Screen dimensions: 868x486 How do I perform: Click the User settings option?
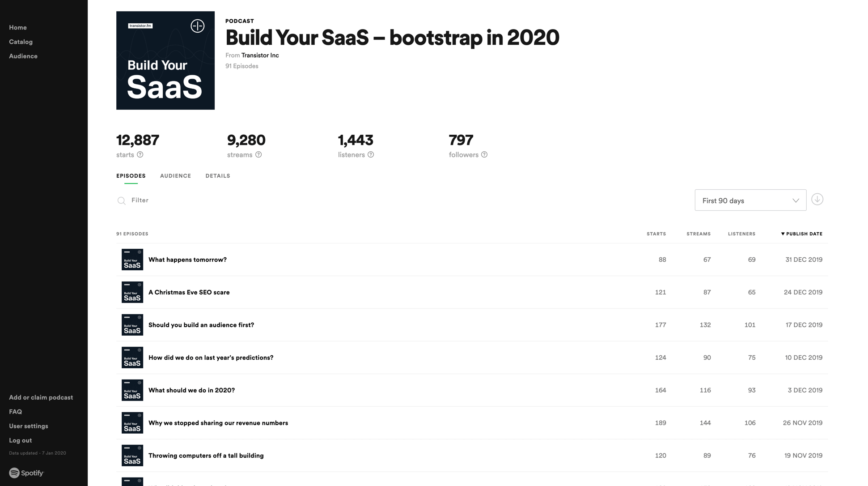[x=29, y=426]
